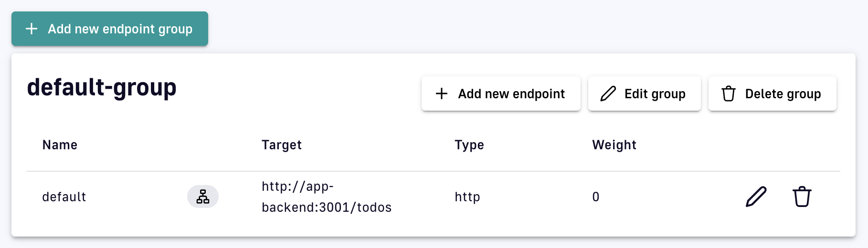The image size is (868, 248).
Task: Click the 'Type' column header
Action: [x=469, y=145]
